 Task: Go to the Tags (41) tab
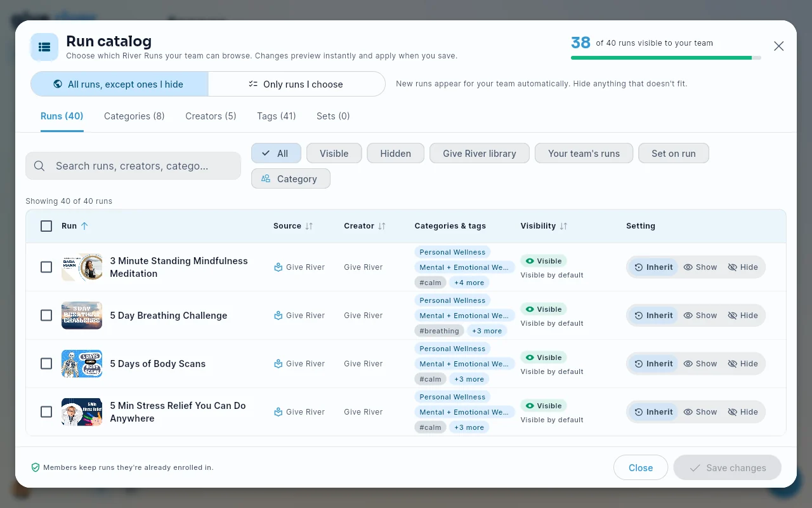point(277,116)
